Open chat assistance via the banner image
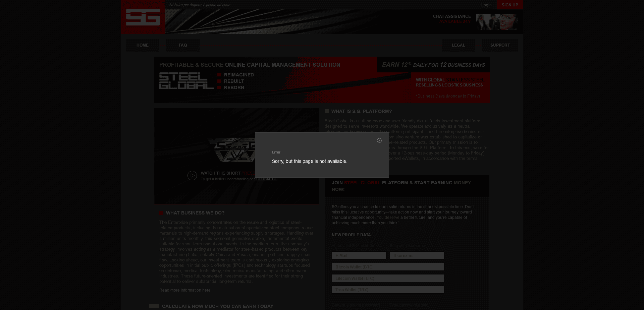The image size is (644, 310). tap(496, 22)
